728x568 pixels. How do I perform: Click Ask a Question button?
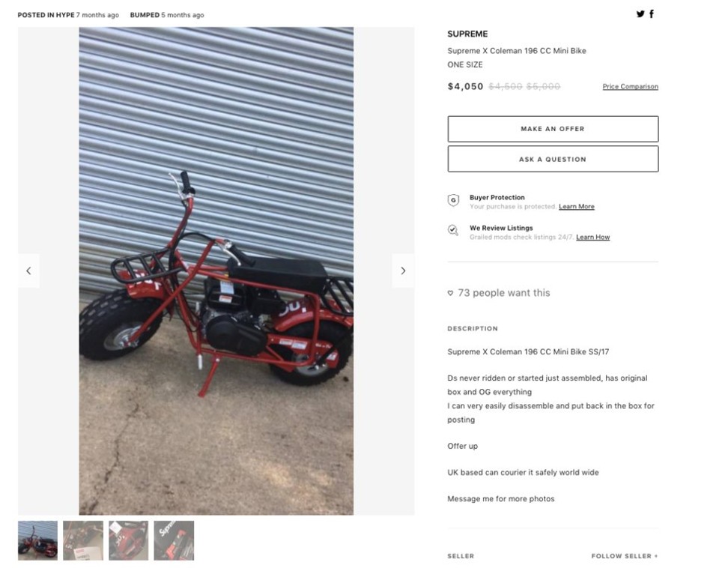pos(553,160)
